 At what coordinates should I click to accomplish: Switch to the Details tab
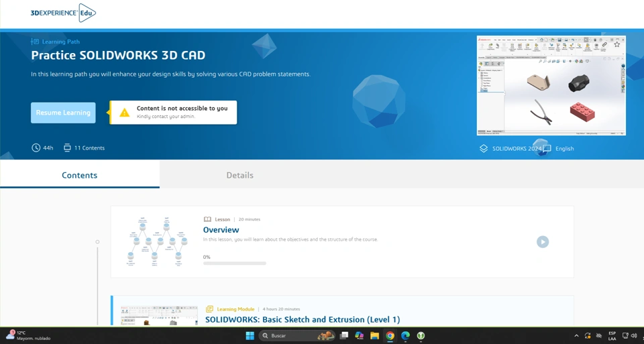(x=239, y=175)
